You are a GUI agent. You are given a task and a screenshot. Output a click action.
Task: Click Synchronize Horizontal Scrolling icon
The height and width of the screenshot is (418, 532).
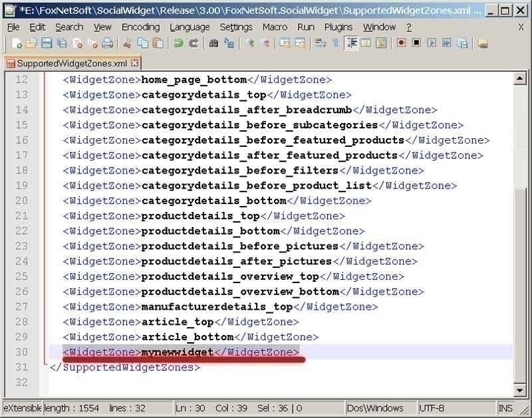tap(301, 43)
